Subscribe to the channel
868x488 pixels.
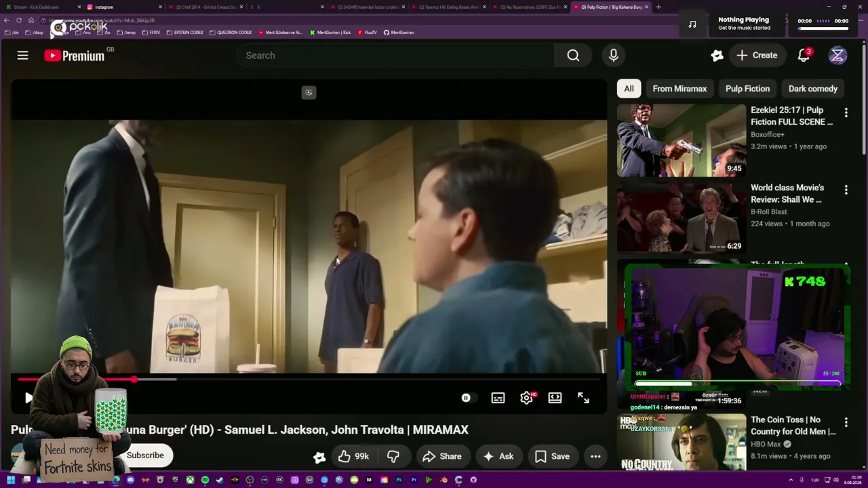pyautogui.click(x=145, y=455)
